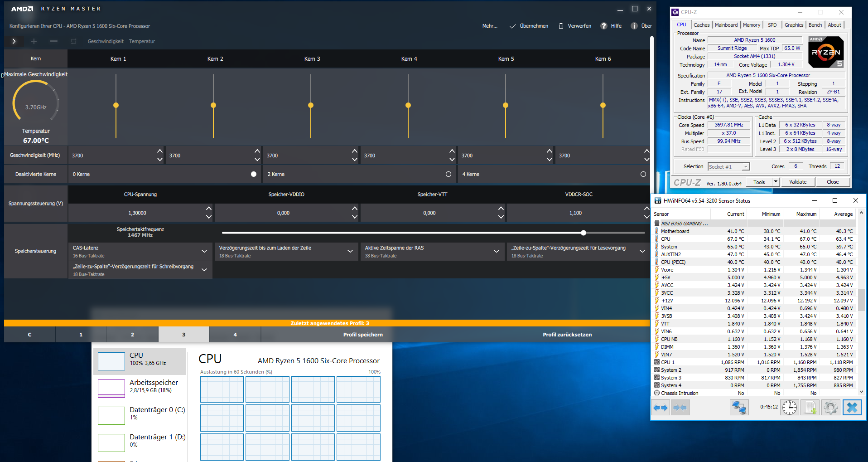Decrease VDDCR-SOC with the down arrow
Viewport: 868px width, 462px height.
point(647,217)
